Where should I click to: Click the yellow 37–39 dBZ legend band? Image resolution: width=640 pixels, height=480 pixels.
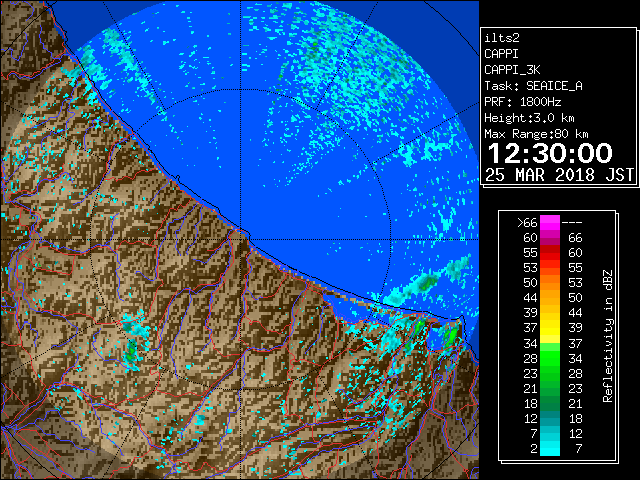tap(550, 327)
